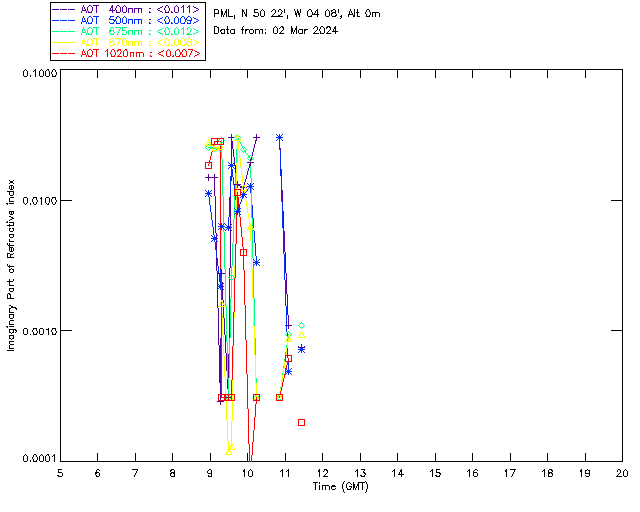
Task: Click the isolated yellow triangle marker after 11
Action: [x=301, y=335]
